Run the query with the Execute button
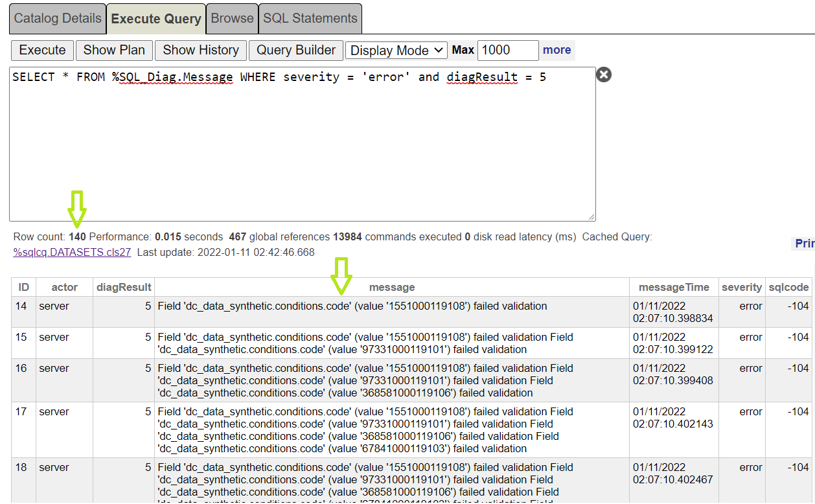The width and height of the screenshot is (815, 504). pos(42,50)
